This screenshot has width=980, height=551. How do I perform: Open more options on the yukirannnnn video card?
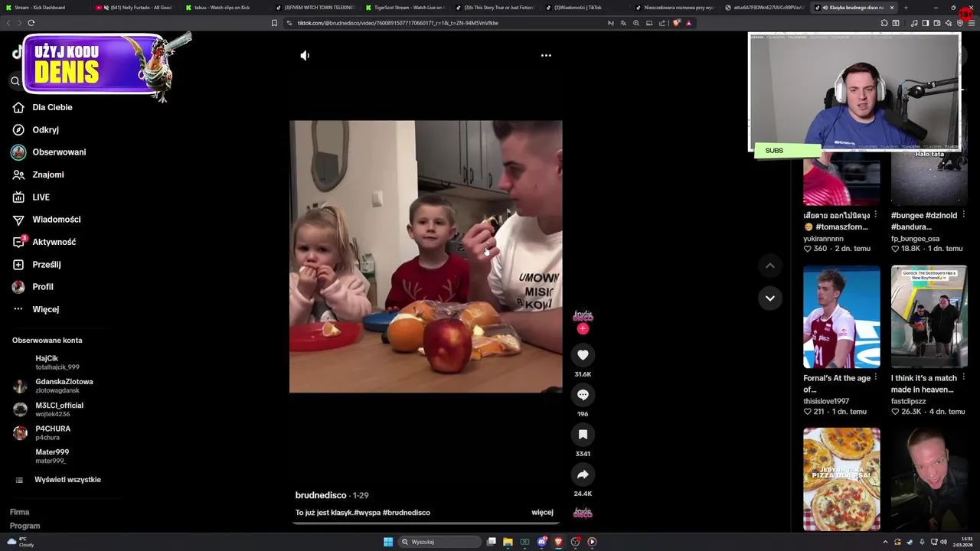[x=876, y=215]
